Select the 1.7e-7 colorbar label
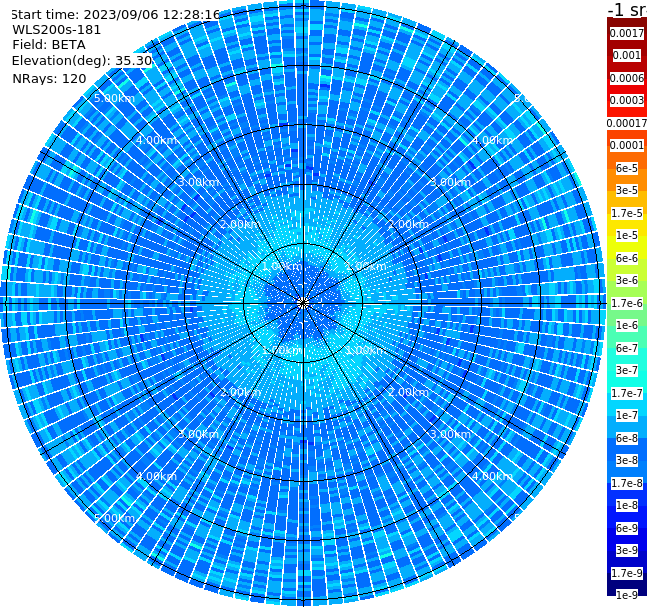 (x=627, y=393)
